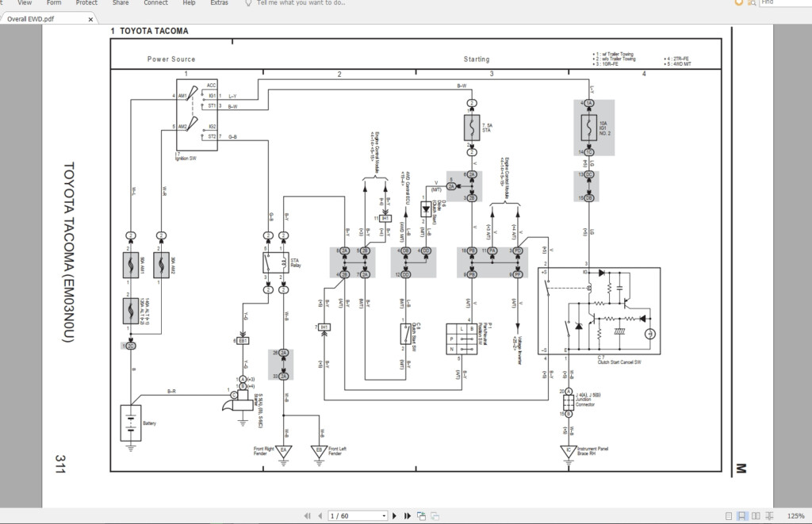
Task: Click the lightbulb Tell me icon
Action: click(x=248, y=2)
